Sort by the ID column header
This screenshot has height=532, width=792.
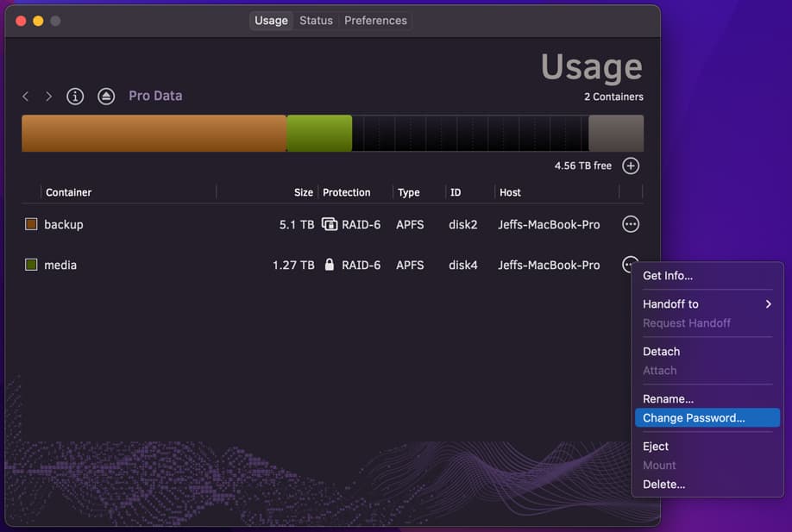[x=456, y=192]
